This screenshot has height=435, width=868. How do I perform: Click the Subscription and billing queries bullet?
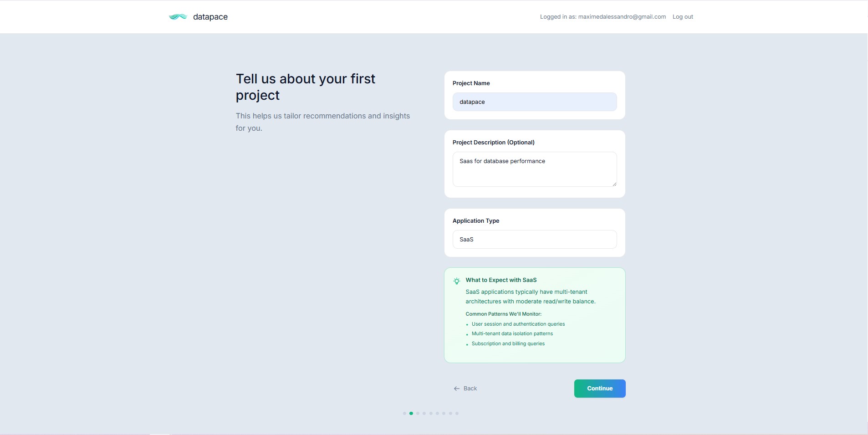(508, 343)
